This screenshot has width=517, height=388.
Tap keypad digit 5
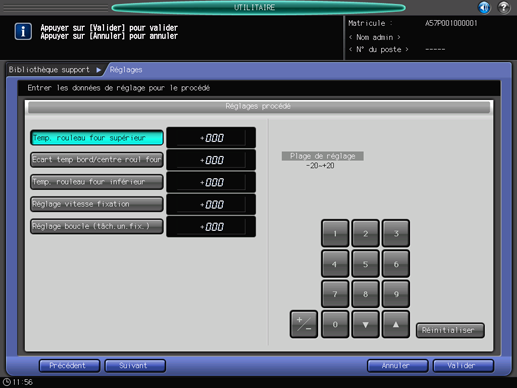(365, 264)
